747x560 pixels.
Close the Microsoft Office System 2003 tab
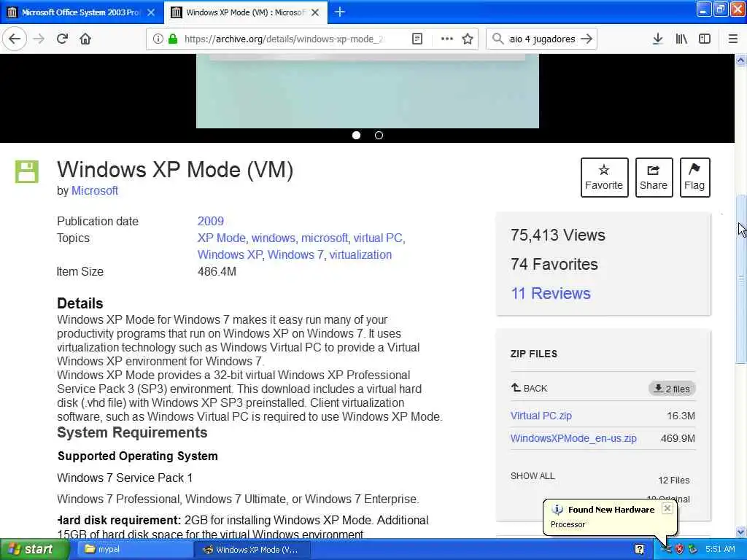[151, 12]
